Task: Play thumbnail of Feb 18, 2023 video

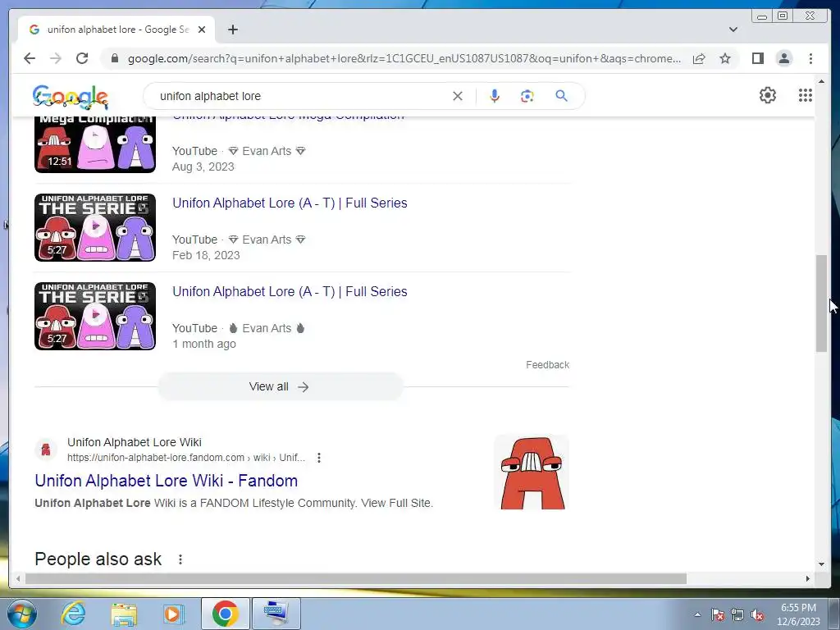Action: click(x=95, y=227)
